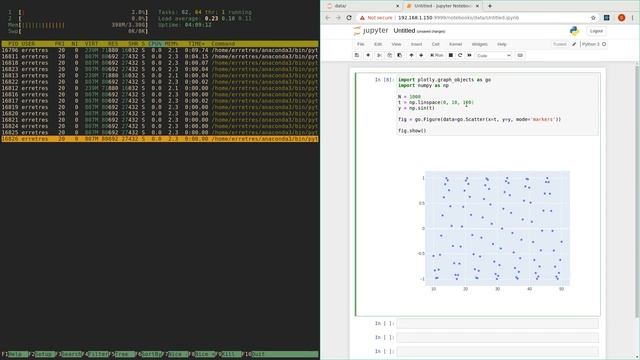Click F1 Help in htop footer
Image resolution: width=640 pixels, height=360 pixels.
(x=15, y=354)
